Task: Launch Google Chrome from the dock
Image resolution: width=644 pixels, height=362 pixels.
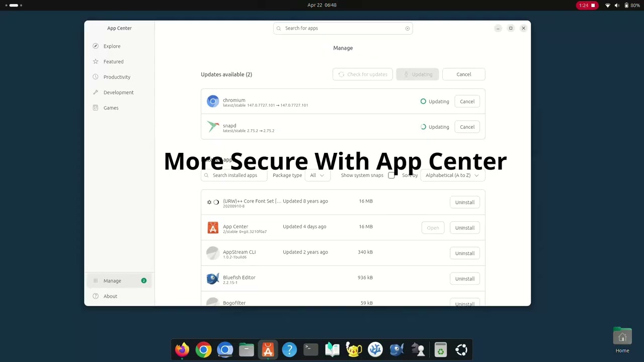Action: 204,349
